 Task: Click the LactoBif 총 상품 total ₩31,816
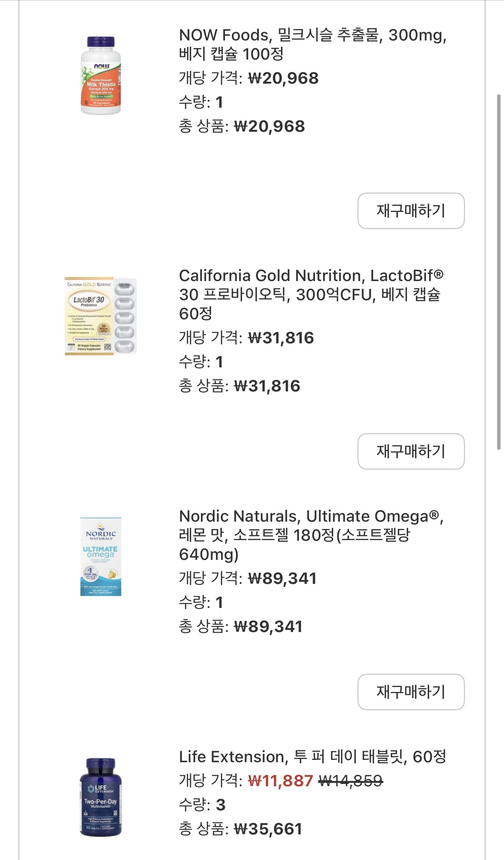click(x=267, y=386)
